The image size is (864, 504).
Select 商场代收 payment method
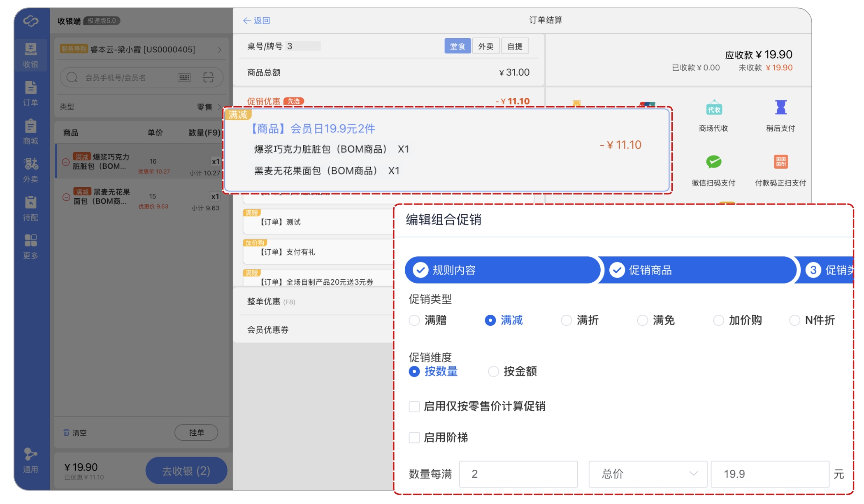click(x=714, y=116)
